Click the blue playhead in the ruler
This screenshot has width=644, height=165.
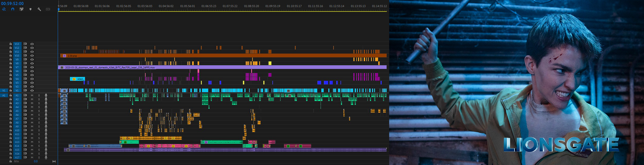[58, 9]
